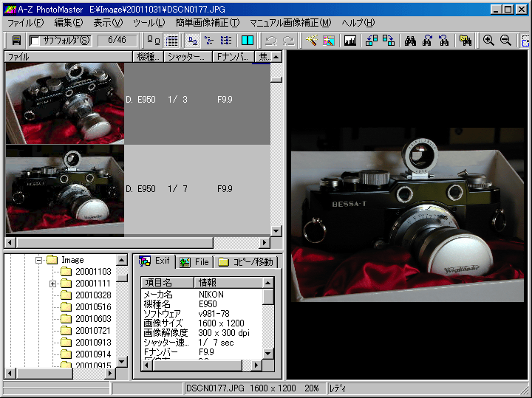Click the undo arrow icon

click(x=271, y=41)
